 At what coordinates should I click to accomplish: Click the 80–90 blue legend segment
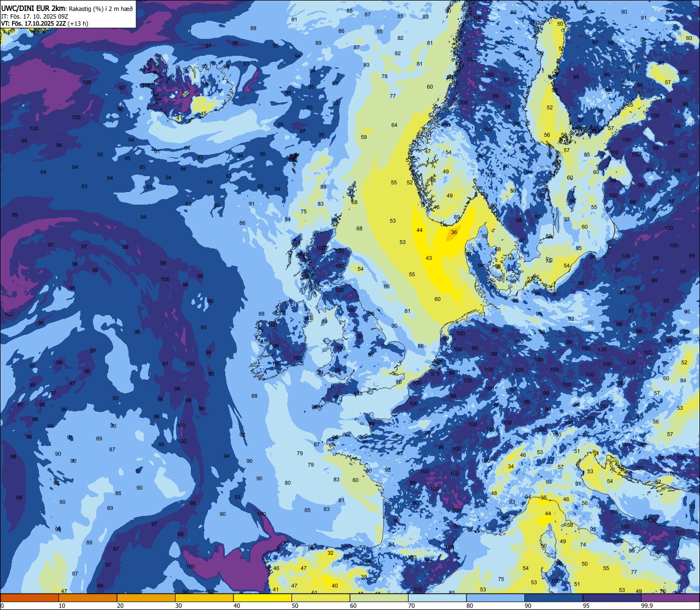tap(495, 598)
